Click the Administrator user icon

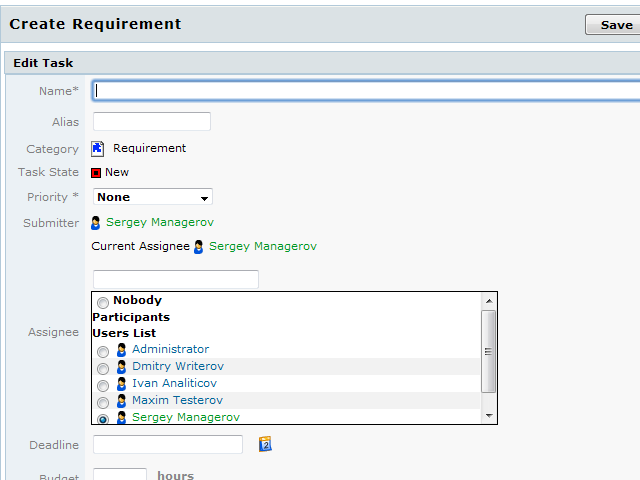[x=121, y=350]
